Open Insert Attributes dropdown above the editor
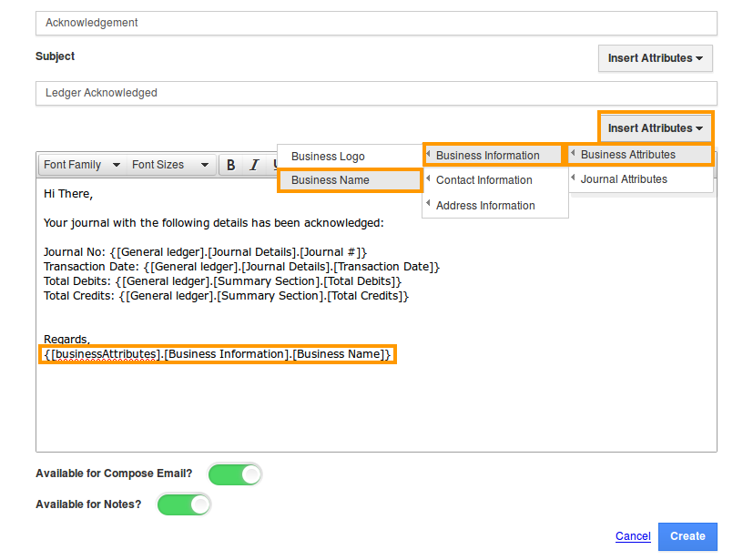 (x=656, y=127)
